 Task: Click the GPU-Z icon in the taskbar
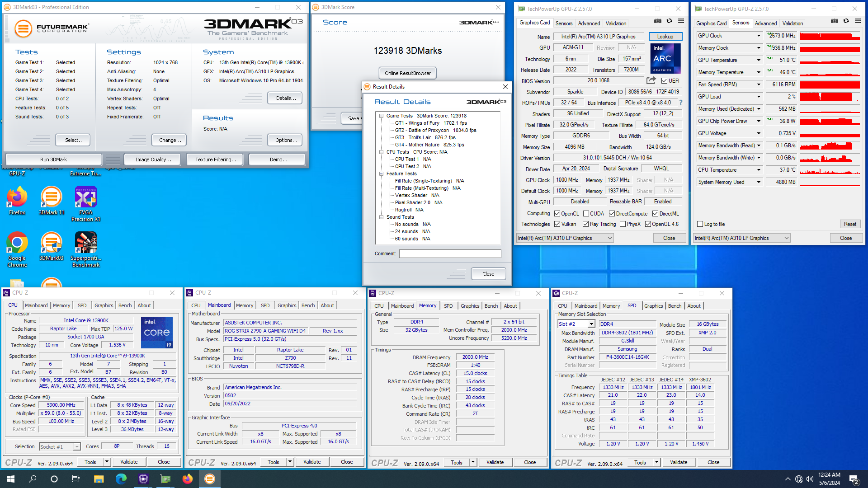coord(165,479)
